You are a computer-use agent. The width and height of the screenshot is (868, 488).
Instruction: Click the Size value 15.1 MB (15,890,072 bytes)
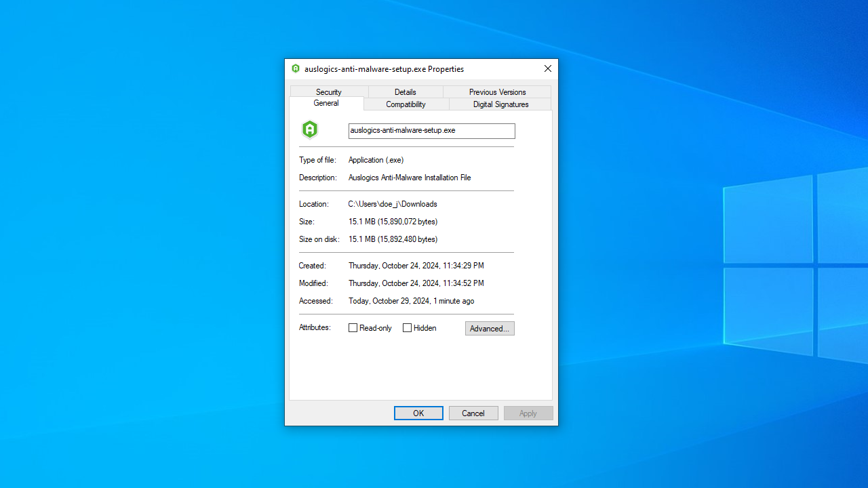click(x=393, y=222)
